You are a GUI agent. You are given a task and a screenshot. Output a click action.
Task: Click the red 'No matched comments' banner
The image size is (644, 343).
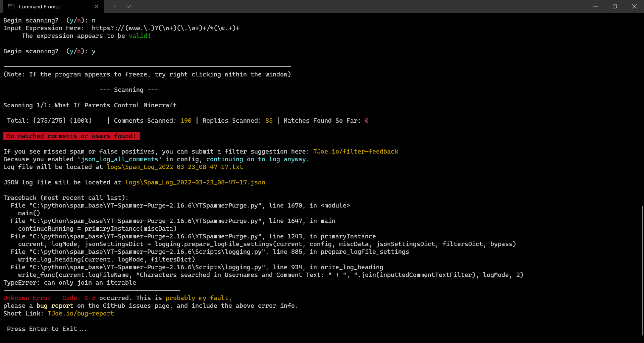(x=71, y=136)
